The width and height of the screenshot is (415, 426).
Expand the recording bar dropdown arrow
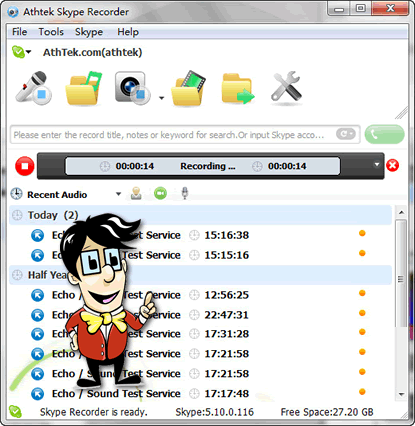377,164
